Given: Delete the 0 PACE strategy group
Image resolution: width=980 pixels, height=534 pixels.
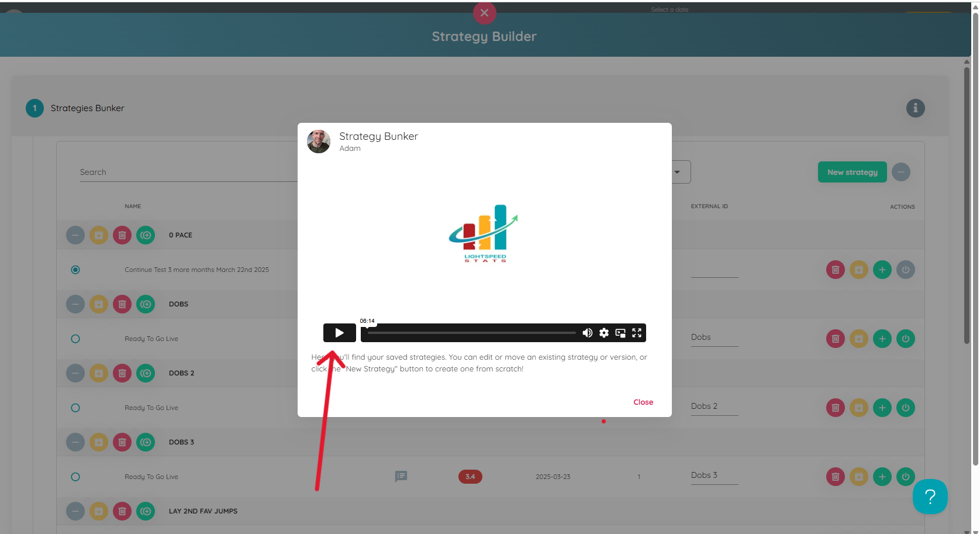Looking at the screenshot, I should point(122,235).
